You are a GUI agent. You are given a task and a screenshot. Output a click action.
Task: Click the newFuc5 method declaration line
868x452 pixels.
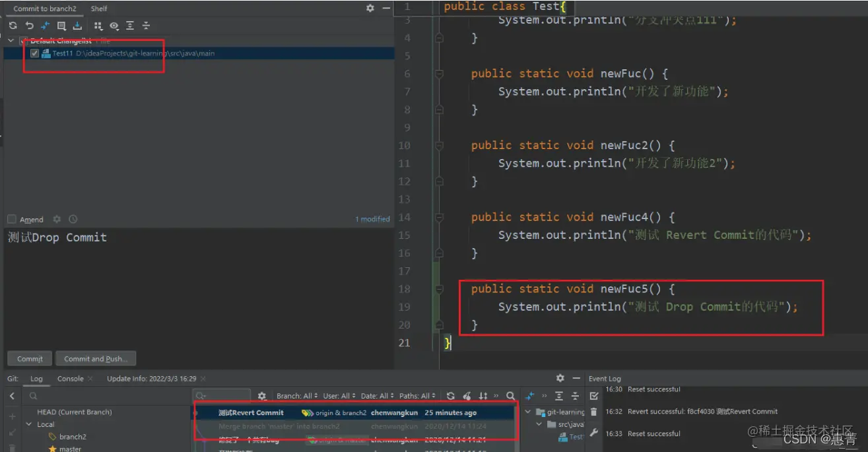[x=573, y=288]
